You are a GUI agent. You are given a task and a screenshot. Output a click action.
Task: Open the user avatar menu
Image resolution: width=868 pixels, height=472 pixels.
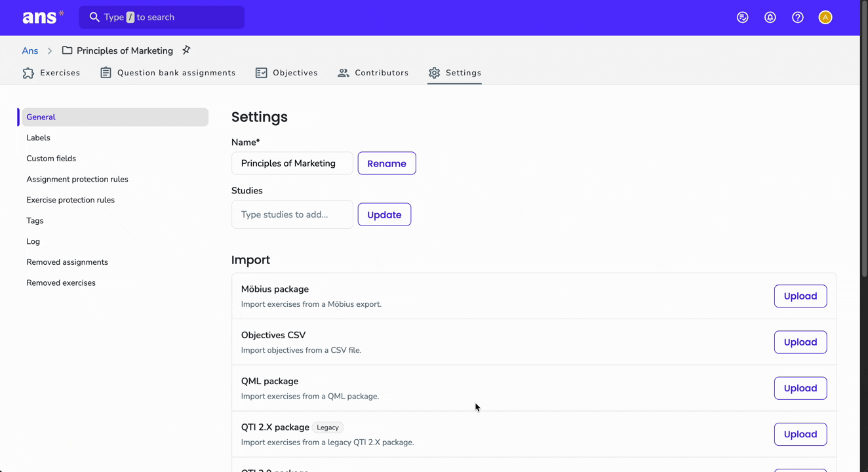coord(825,18)
